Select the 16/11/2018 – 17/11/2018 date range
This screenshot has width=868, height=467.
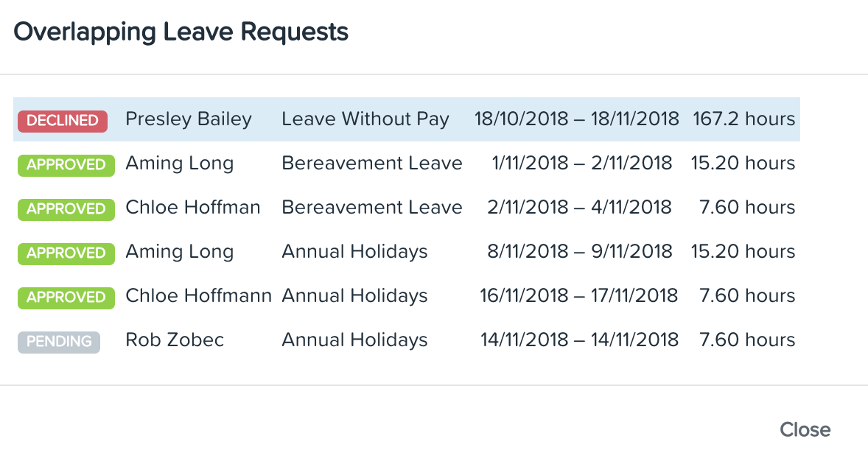(578, 296)
